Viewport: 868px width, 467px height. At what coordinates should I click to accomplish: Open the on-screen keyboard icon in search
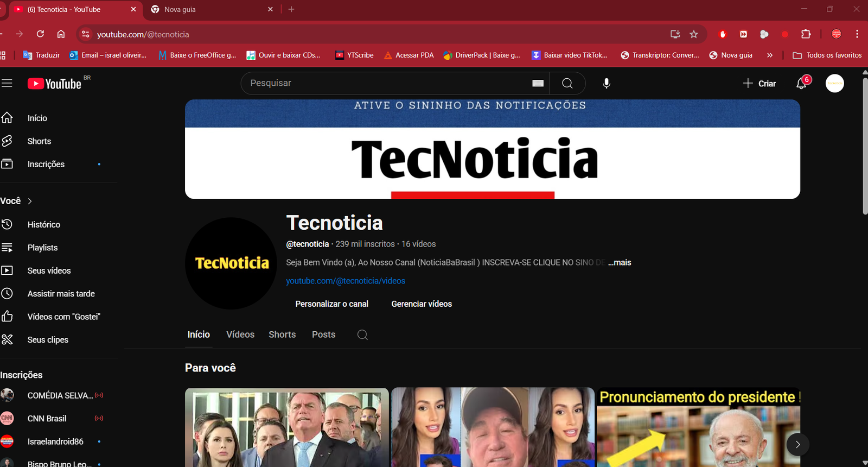(x=538, y=83)
